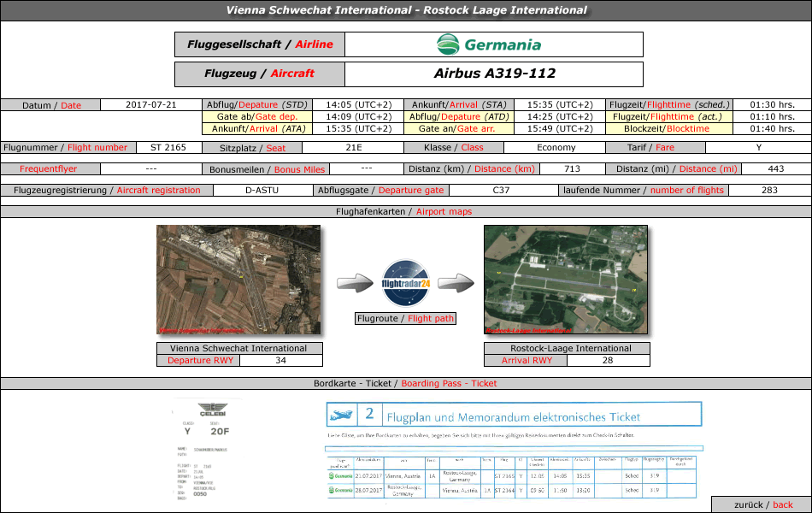Click departure runway value 34
The width and height of the screenshot is (812, 513).
pyautogui.click(x=280, y=360)
